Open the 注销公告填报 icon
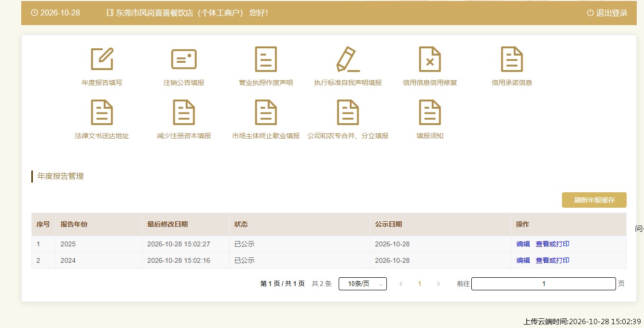 click(184, 59)
